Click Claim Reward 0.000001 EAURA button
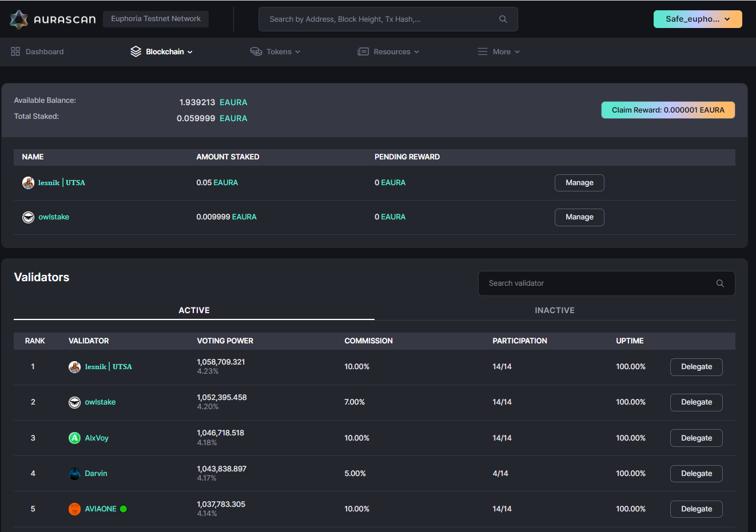 [668, 110]
